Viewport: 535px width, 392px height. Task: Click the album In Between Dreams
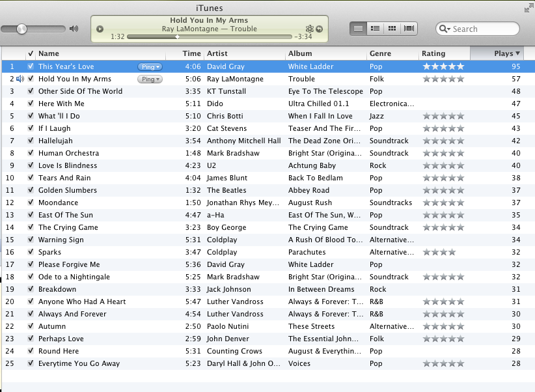[x=322, y=289]
